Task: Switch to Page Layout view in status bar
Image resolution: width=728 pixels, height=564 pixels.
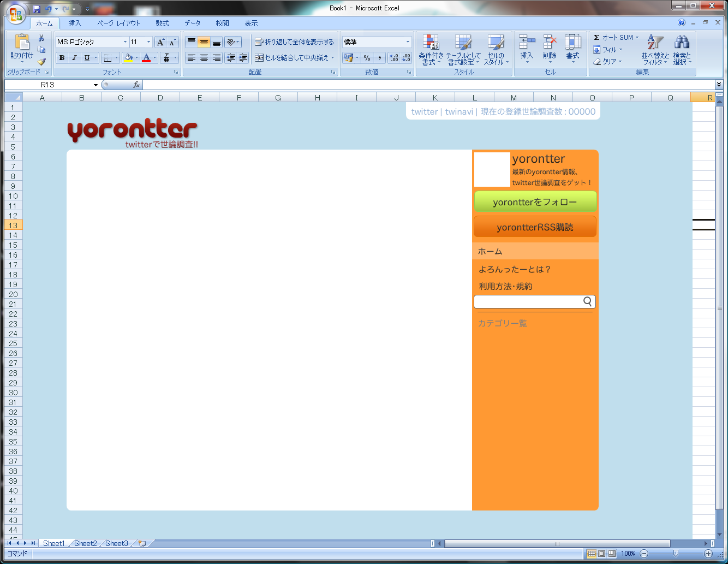Action: [x=602, y=554]
